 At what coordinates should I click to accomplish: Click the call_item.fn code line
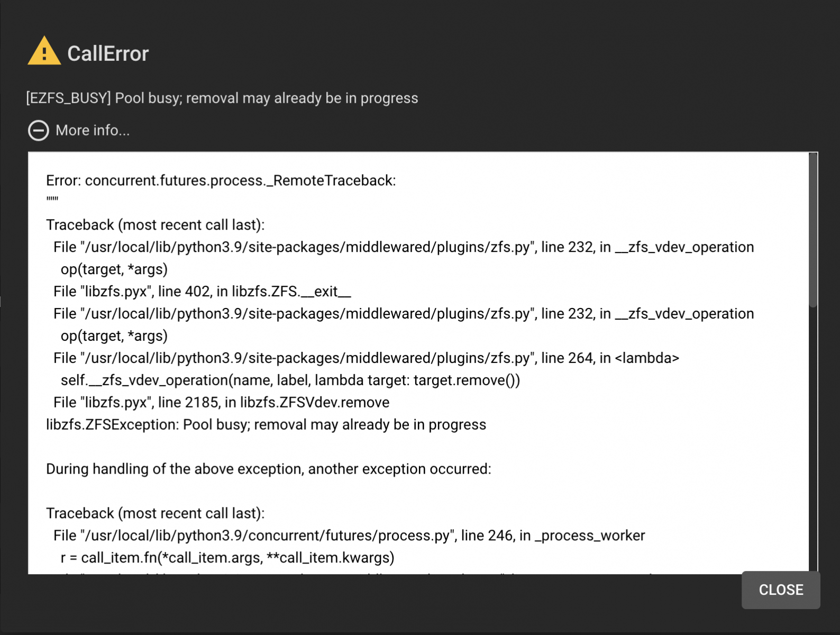227,558
